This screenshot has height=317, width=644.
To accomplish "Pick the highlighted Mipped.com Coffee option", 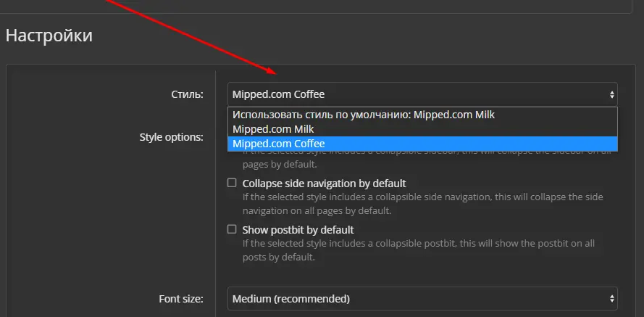I will point(422,144).
